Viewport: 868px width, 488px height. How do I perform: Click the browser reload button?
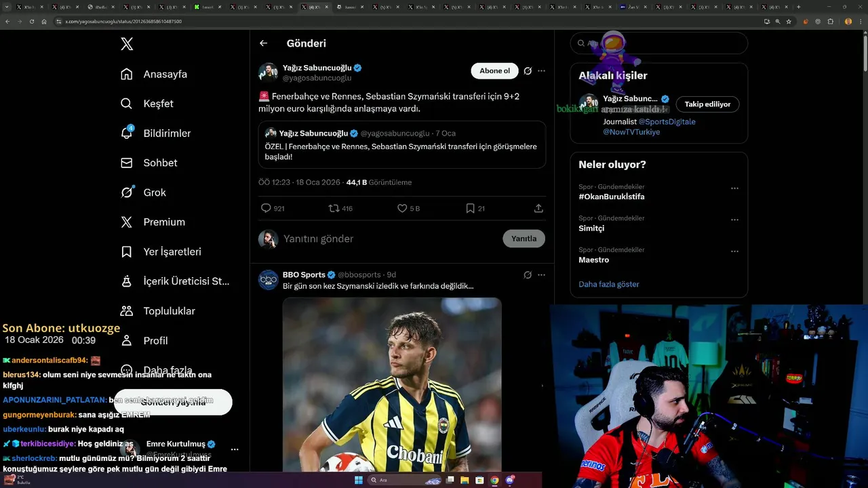(x=32, y=21)
